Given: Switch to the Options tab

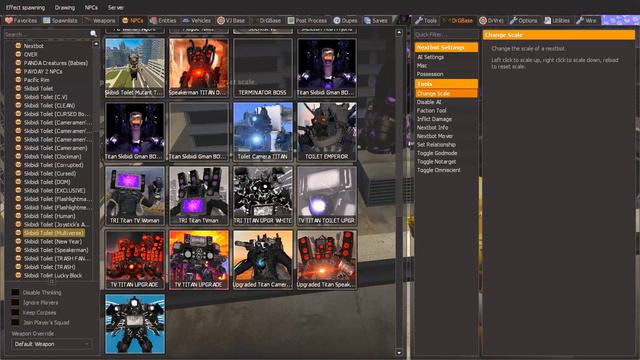Looking at the screenshot, I should pyautogui.click(x=523, y=20).
